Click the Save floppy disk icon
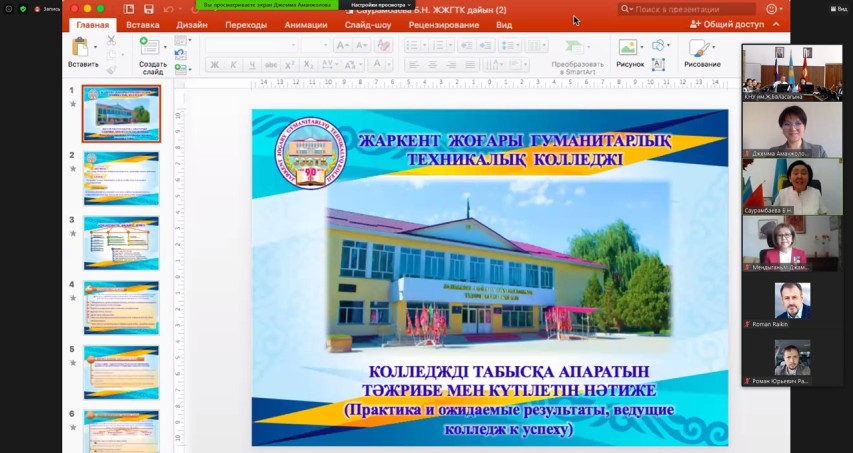 (148, 9)
